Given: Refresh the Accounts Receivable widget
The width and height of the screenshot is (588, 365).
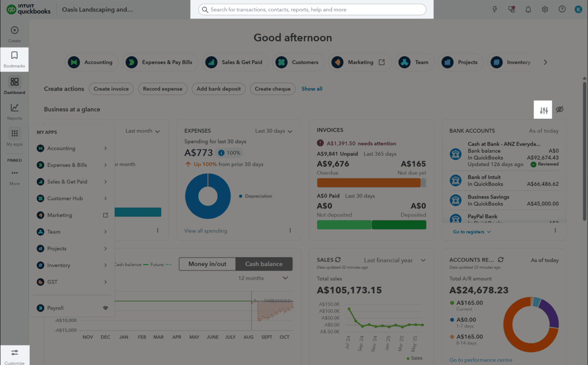Looking at the screenshot, I should [x=500, y=260].
